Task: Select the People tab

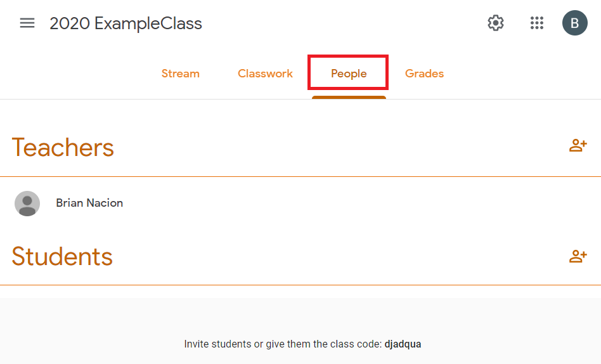Action: (x=349, y=74)
